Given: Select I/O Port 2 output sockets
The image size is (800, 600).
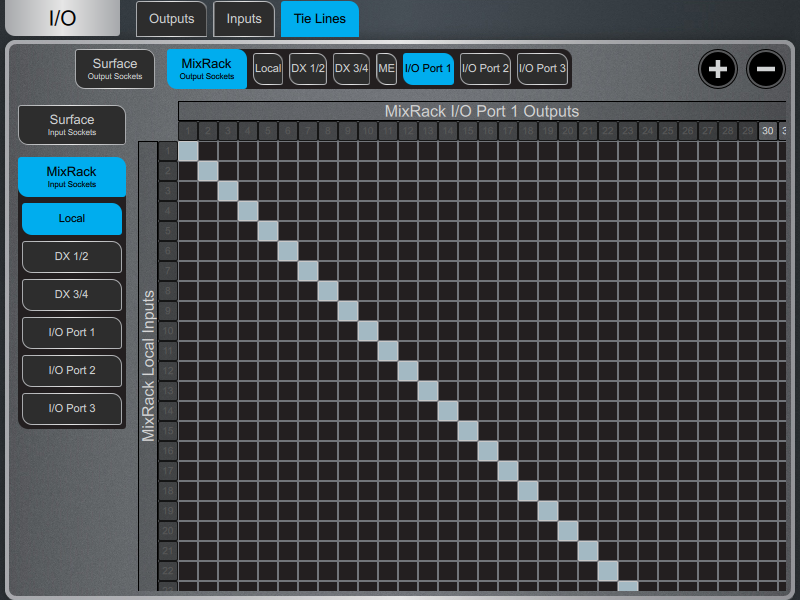Looking at the screenshot, I should [x=485, y=69].
